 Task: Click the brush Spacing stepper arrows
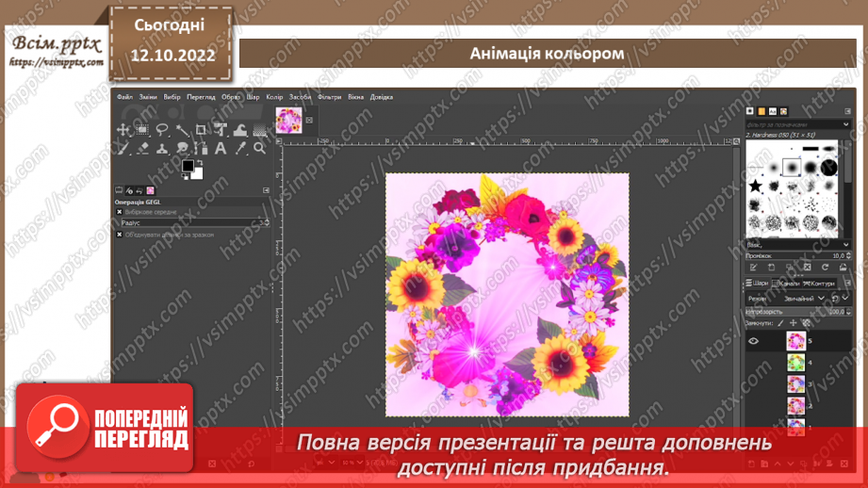click(848, 255)
